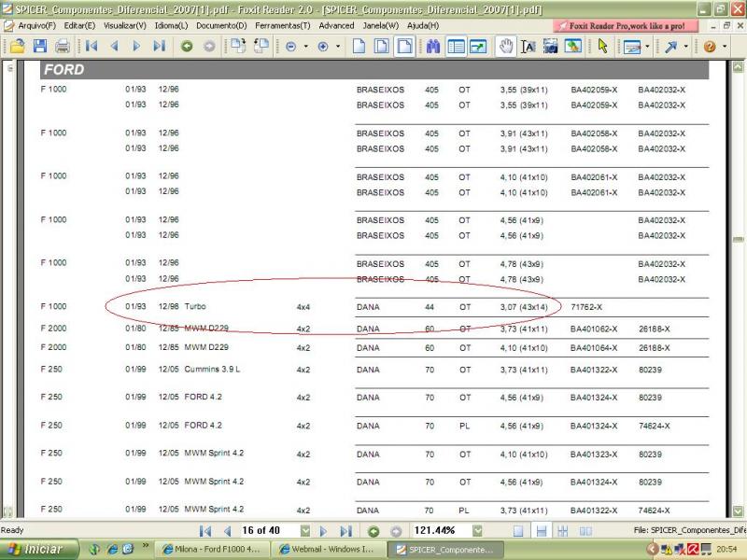The width and height of the screenshot is (747, 560).
Task: Open help with the question mark icon
Action: [710, 46]
